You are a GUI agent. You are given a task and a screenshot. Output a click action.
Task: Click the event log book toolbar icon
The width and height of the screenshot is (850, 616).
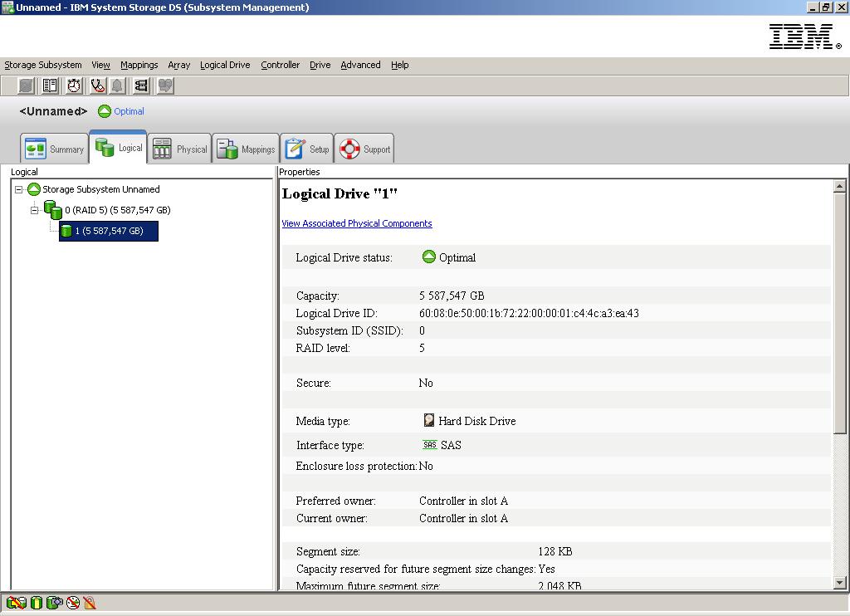pyautogui.click(x=50, y=86)
